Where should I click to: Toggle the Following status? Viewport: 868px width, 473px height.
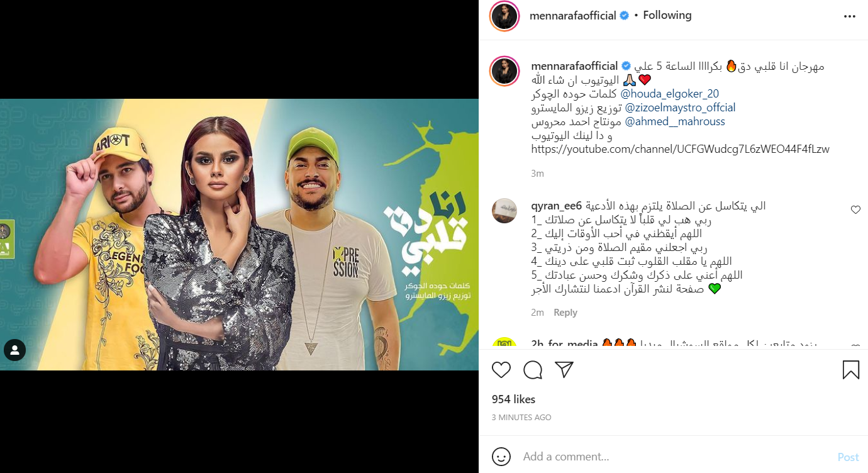point(667,15)
